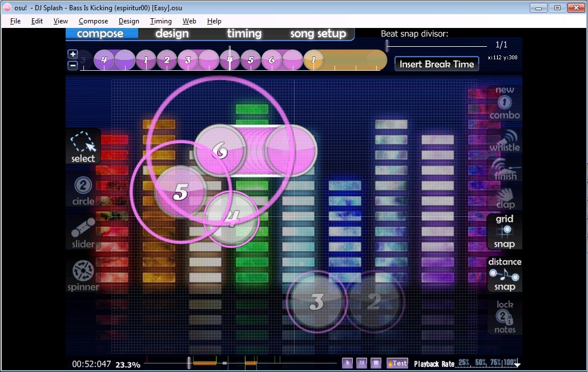Image resolution: width=588 pixels, height=372 pixels.
Task: Launch Test mode with the flame button
Action: (397, 363)
